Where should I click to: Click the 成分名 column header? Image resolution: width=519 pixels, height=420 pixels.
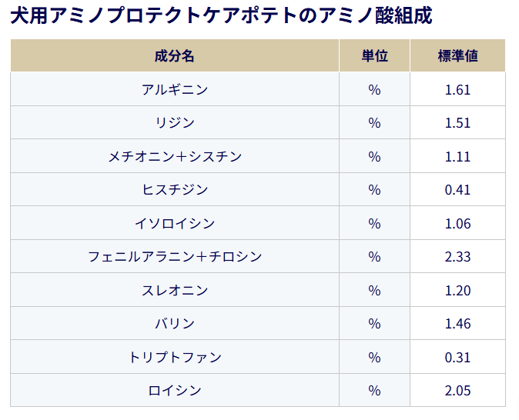175,56
